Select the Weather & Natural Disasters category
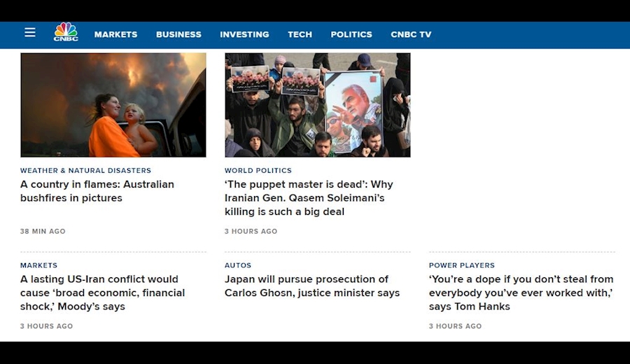630x364 pixels. (85, 171)
